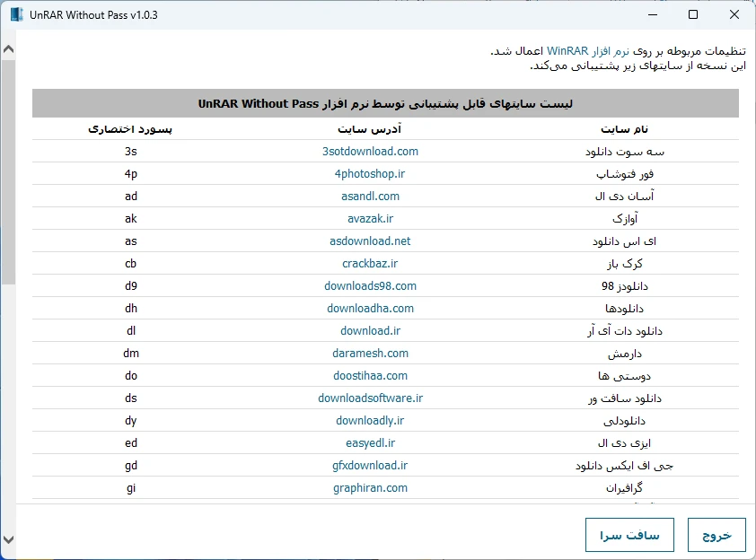756x560 pixels.
Task: Open daramesh.com site link
Action: click(370, 354)
